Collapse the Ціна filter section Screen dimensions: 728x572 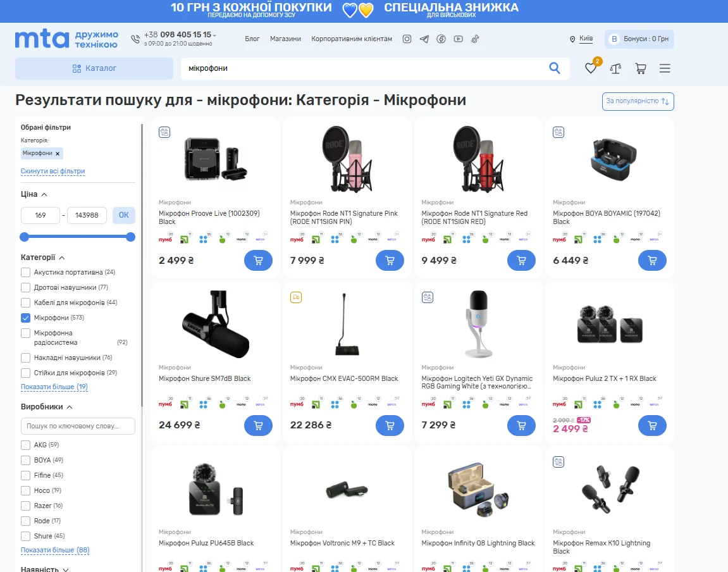[x=34, y=194]
